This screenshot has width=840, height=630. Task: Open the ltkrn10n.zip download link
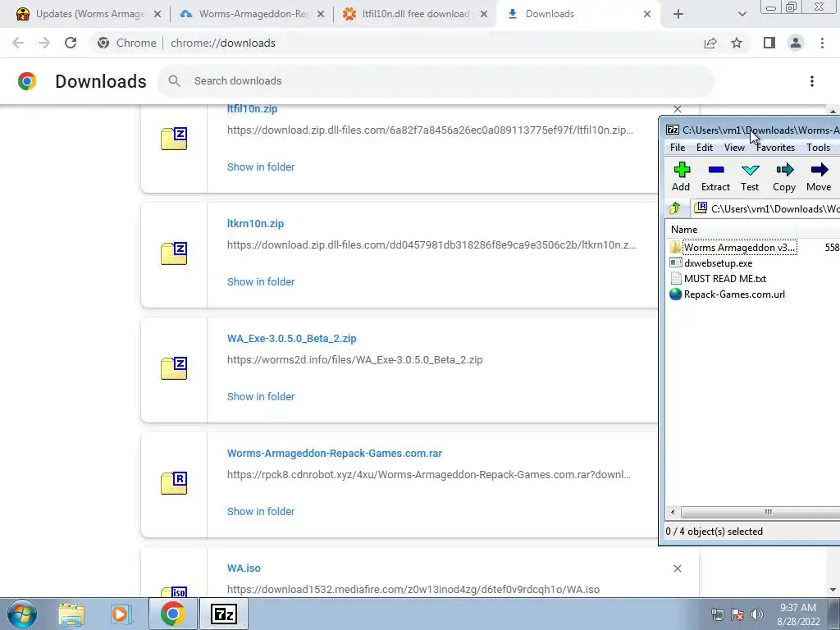click(x=256, y=223)
